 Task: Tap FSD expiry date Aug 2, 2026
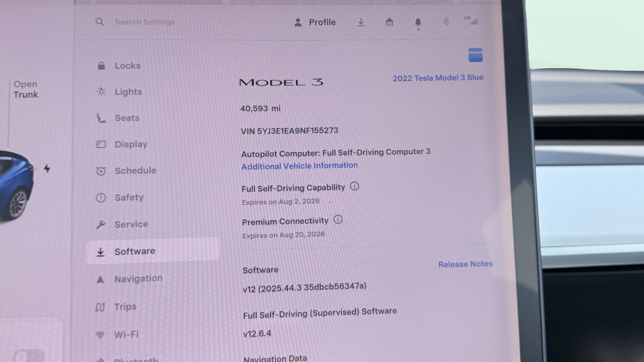coord(281,202)
